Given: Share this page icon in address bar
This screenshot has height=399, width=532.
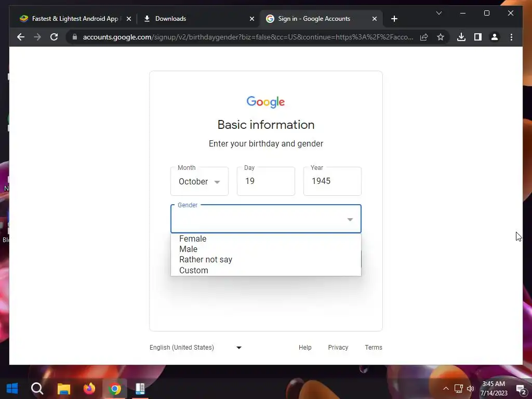Looking at the screenshot, I should pos(424,37).
